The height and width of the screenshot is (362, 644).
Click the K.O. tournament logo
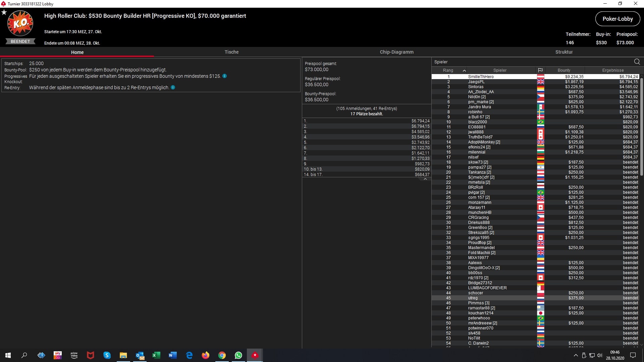coord(20,23)
